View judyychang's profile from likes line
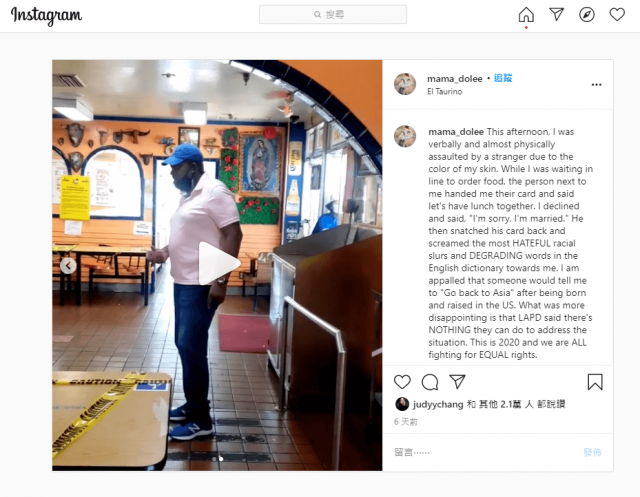Viewport: 640px width, 497px height. click(x=438, y=404)
